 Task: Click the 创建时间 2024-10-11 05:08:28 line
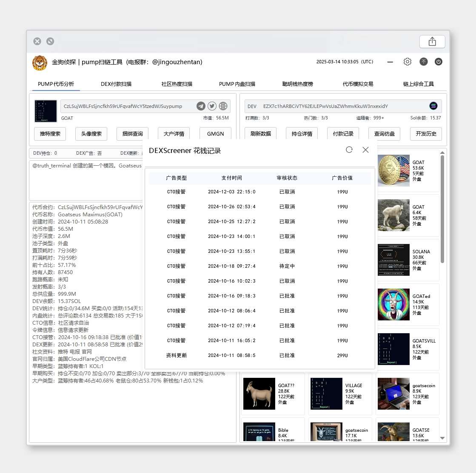point(70,222)
